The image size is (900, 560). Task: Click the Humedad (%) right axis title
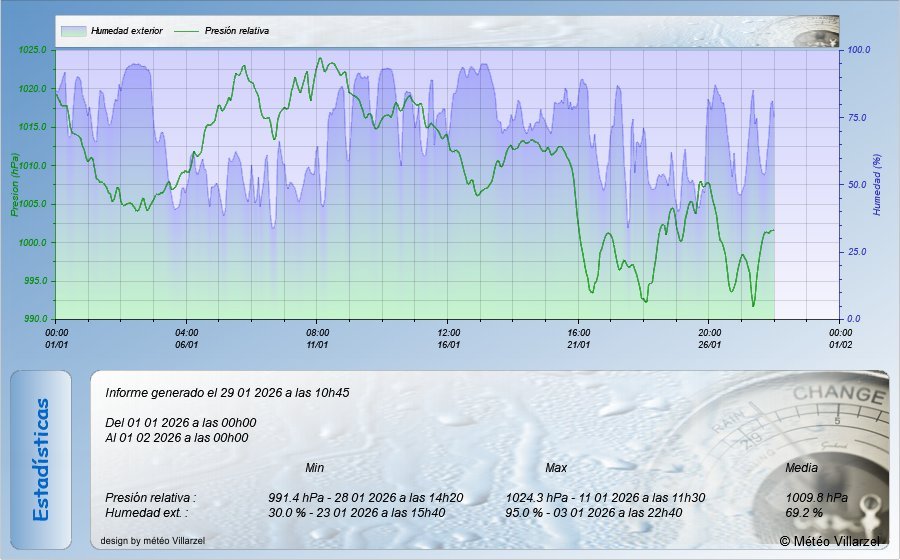click(x=876, y=185)
